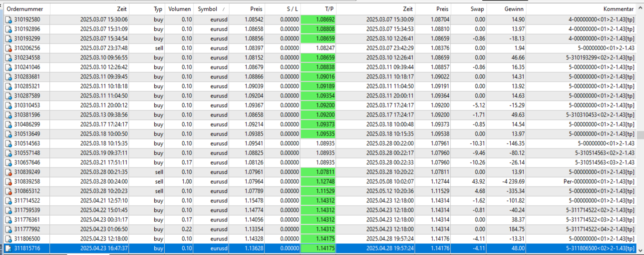Click open time 2025.04.23 16:47:37
The height and width of the screenshot is (255, 644).
pos(104,248)
